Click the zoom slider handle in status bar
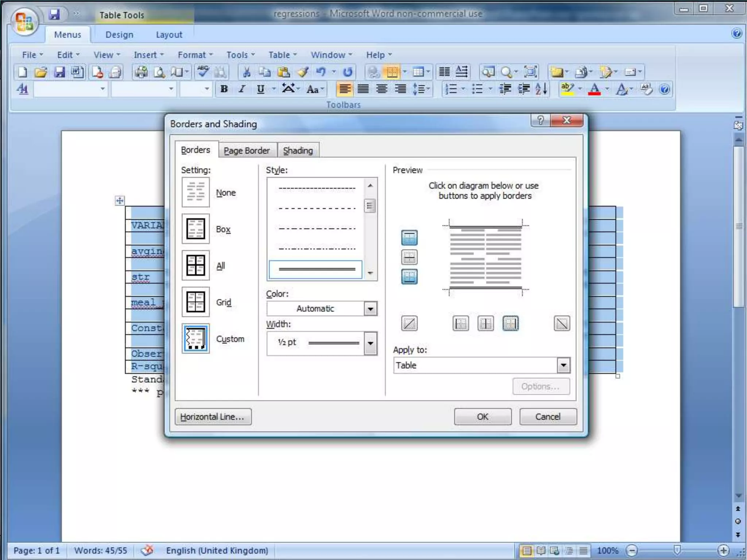This screenshot has width=747, height=560. click(x=677, y=550)
